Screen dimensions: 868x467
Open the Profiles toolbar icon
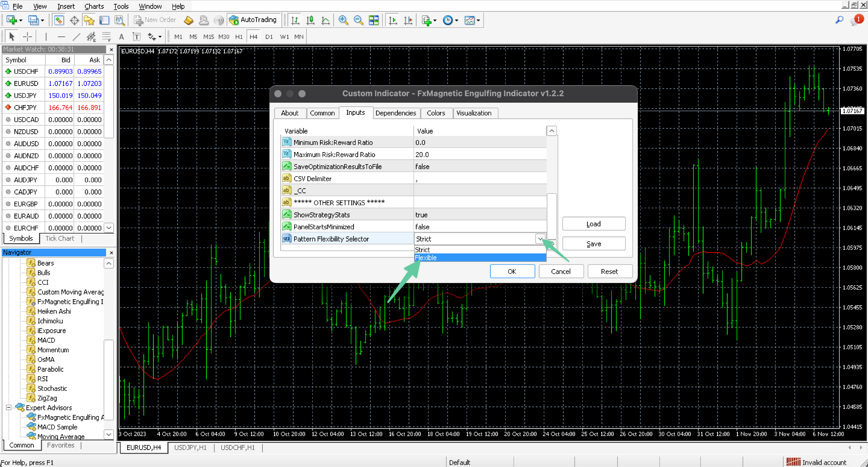coord(33,20)
